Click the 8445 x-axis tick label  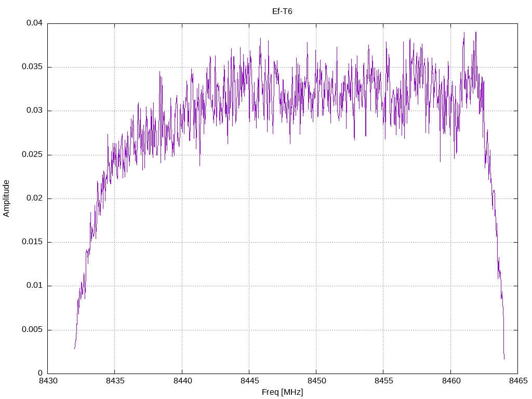[249, 381]
